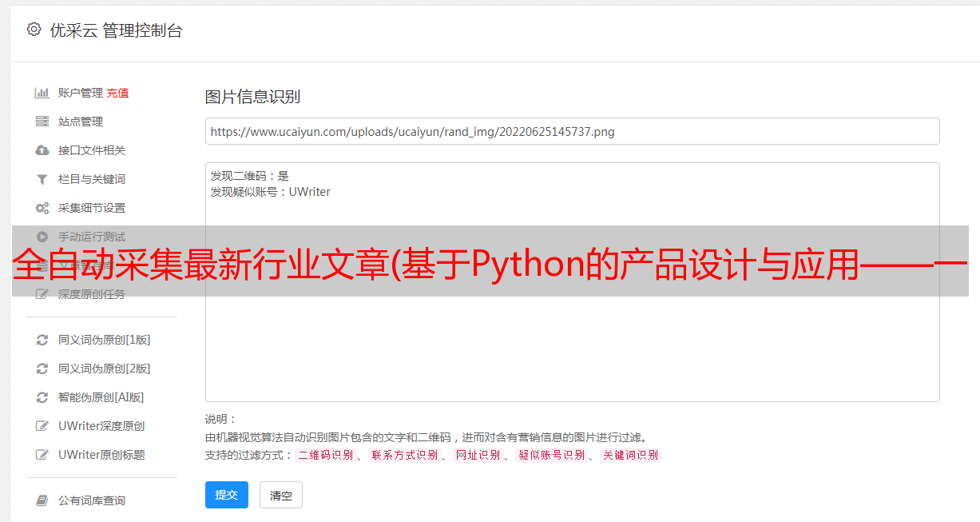980x522 pixels.
Task: Click the 采集细节设置 gears icon
Action: pos(42,208)
